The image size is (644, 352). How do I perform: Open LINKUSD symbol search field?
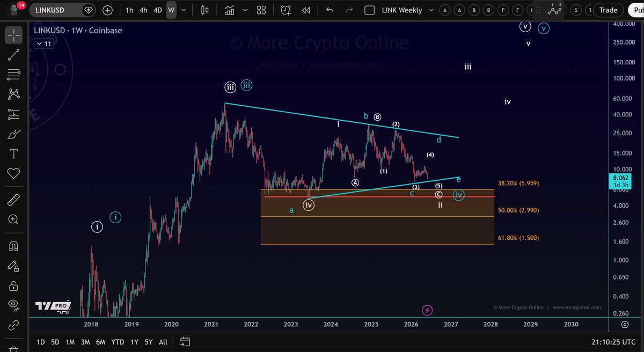[63, 10]
